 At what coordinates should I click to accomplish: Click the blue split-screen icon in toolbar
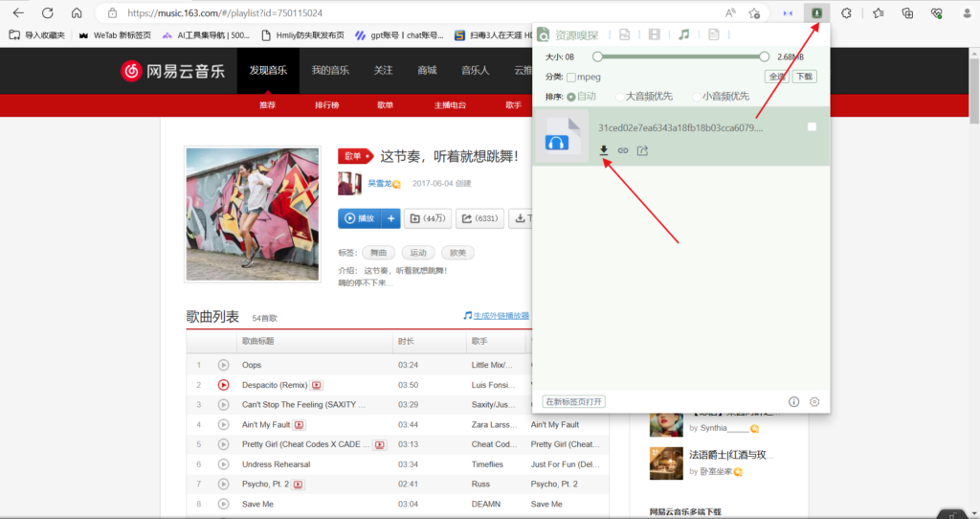pos(788,13)
